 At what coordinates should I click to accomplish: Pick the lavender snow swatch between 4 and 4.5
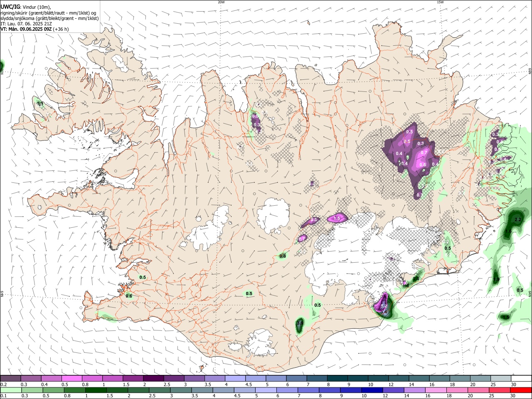(x=235, y=378)
